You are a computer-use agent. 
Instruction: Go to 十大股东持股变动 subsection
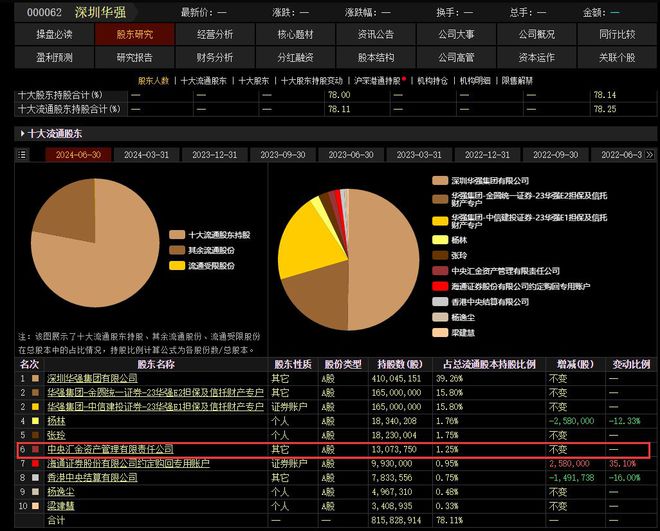coord(312,81)
